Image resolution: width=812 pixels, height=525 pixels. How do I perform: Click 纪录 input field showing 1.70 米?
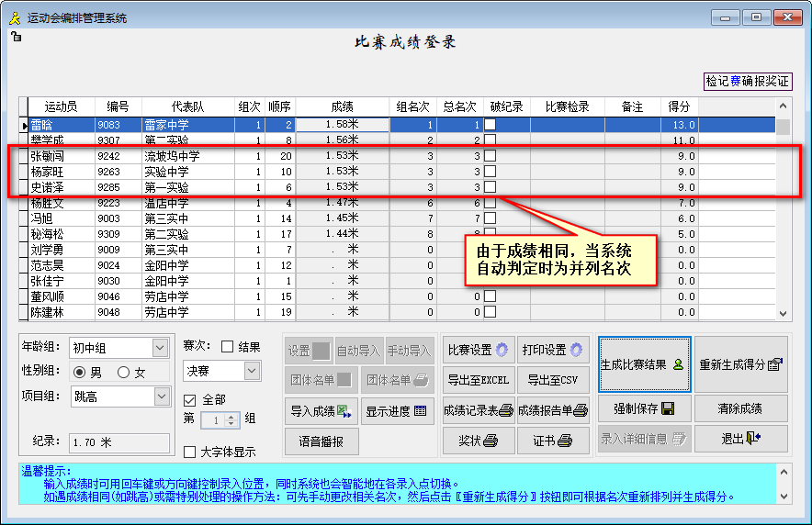119,442
